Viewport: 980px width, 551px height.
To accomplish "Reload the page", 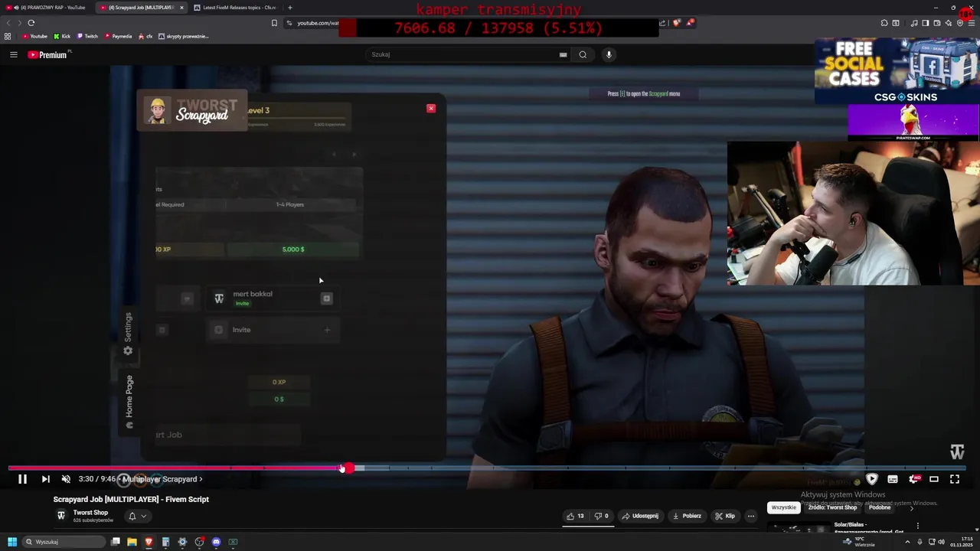I will click(x=31, y=23).
